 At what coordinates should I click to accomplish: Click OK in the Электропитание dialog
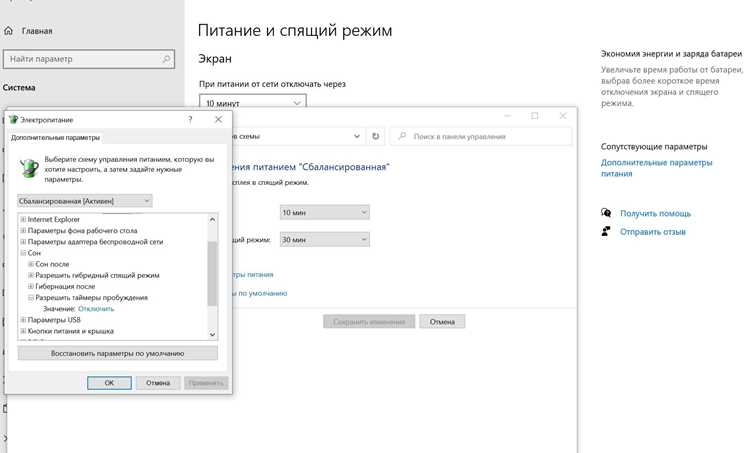click(x=109, y=383)
